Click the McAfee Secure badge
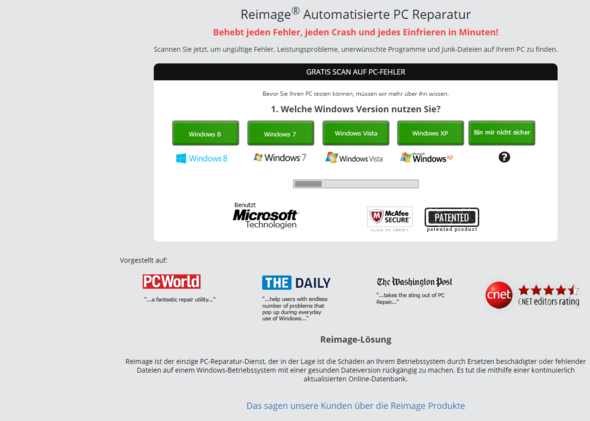This screenshot has height=421, width=590. pos(390,219)
